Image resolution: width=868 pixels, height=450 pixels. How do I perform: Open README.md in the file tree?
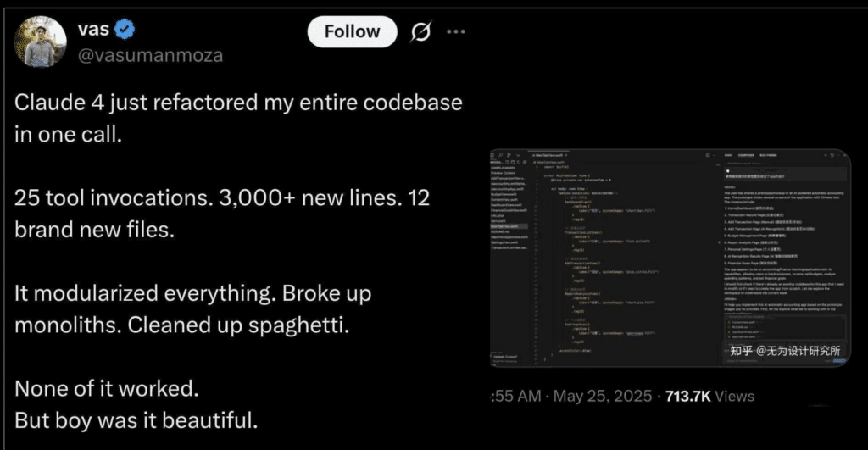pos(500,232)
